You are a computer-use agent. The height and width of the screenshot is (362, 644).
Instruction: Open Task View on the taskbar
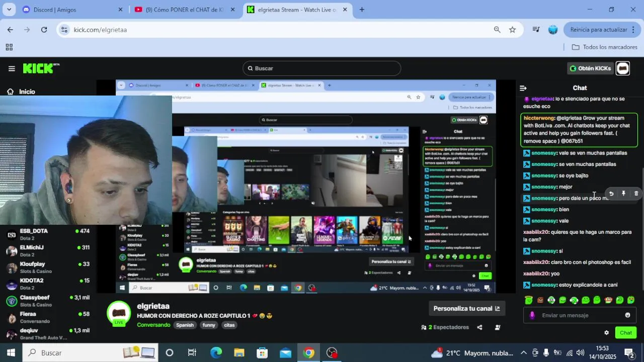(x=192, y=352)
